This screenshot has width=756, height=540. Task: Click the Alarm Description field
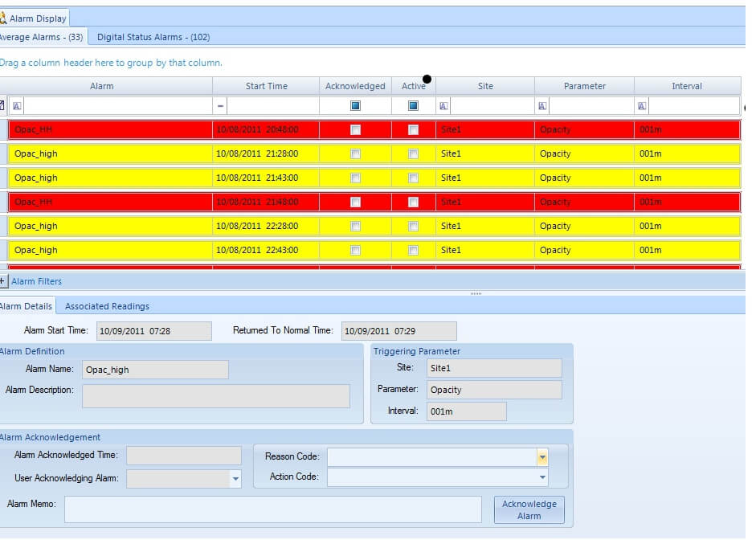[x=216, y=396]
